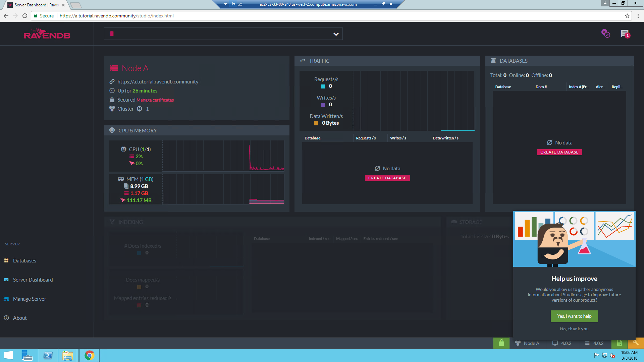Click Node A in the footer
This screenshot has height=362, width=644.
pos(528,343)
